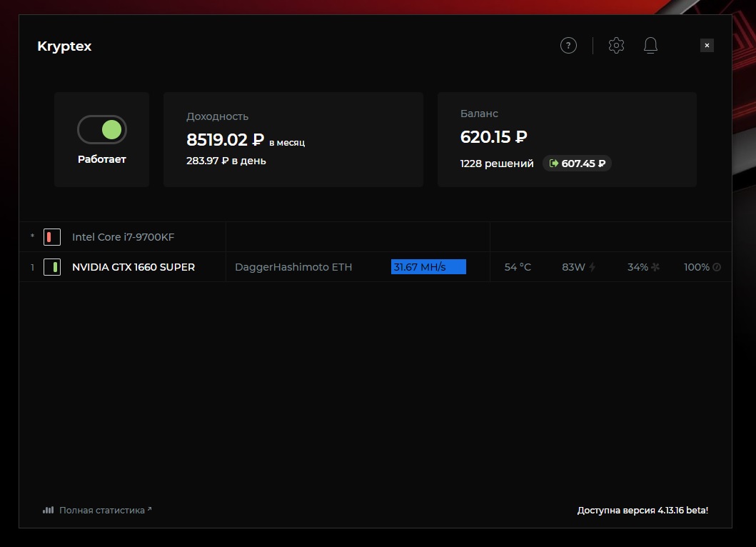Viewport: 756px width, 547px height.
Task: Open the Полная статистика link
Action: tap(105, 510)
